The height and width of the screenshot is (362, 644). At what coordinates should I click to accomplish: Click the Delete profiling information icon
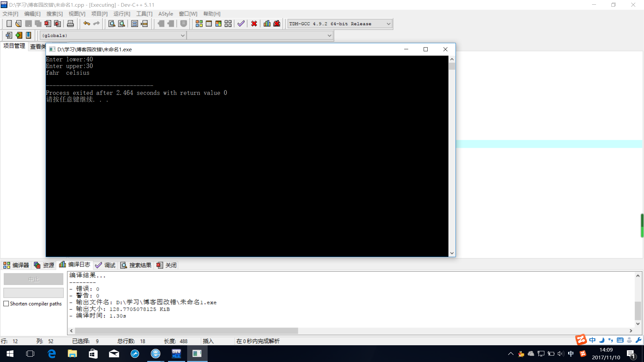pos(277,24)
